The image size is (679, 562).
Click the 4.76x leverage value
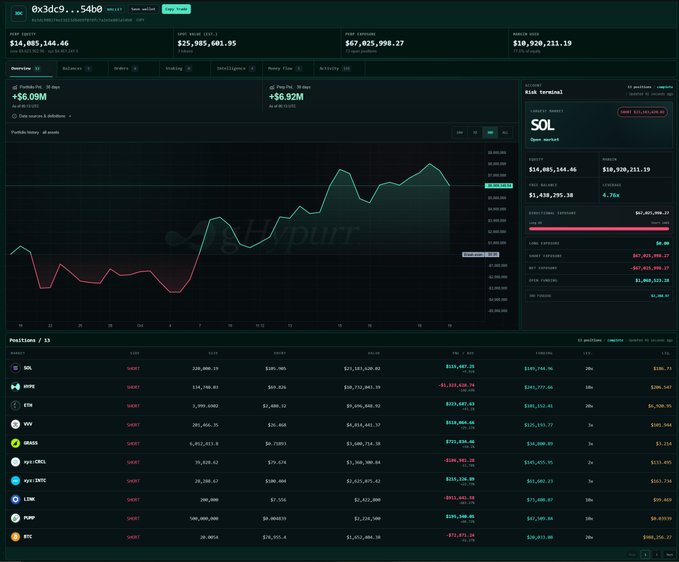point(611,195)
